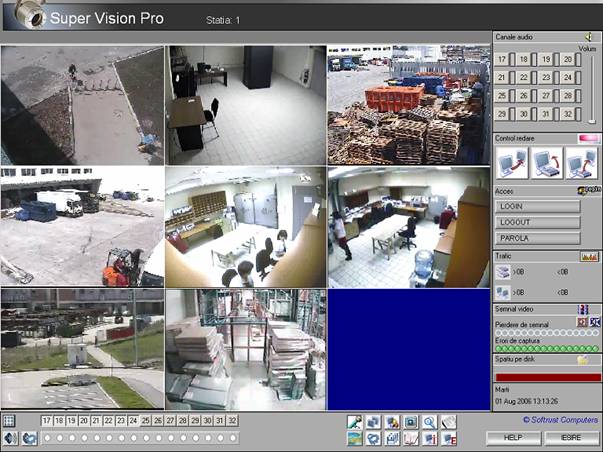Toggle audio channel 32 in Canale audio

coord(569,113)
